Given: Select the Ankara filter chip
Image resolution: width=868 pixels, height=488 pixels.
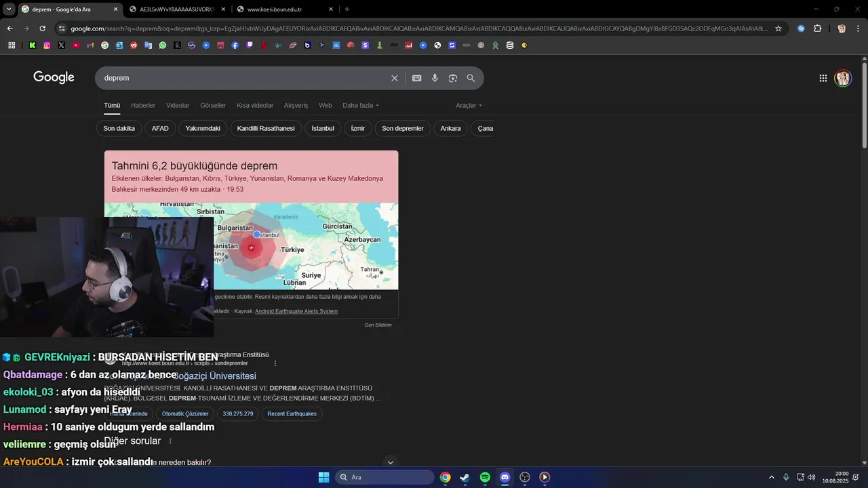Looking at the screenshot, I should 450,128.
